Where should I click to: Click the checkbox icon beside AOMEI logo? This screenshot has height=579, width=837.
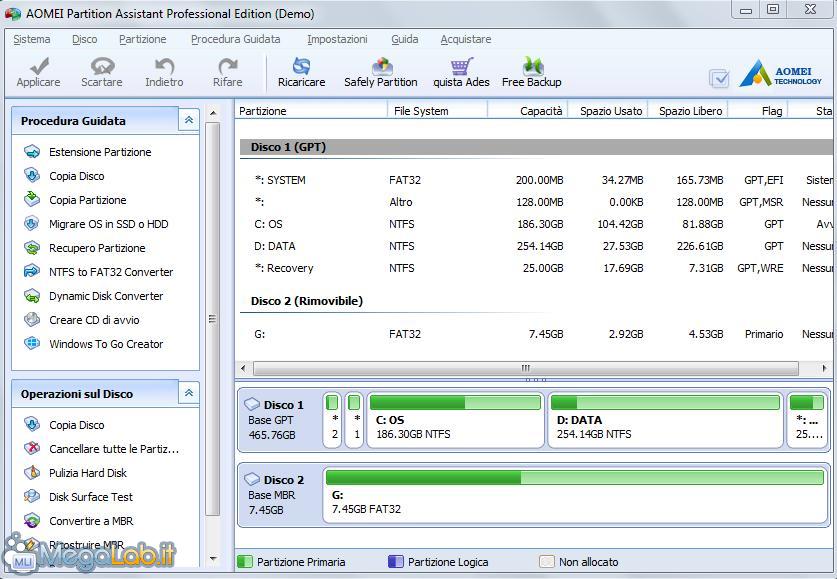[719, 78]
